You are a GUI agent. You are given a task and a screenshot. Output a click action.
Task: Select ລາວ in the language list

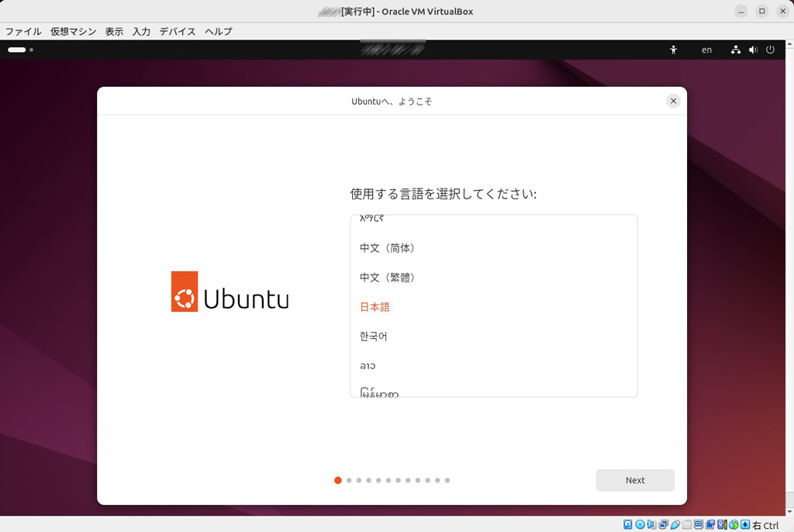[x=494, y=365]
